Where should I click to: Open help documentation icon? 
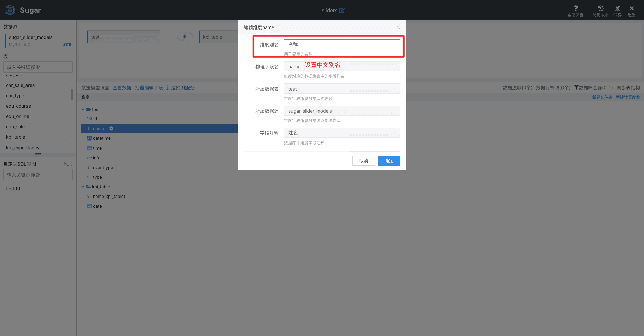pos(576,8)
